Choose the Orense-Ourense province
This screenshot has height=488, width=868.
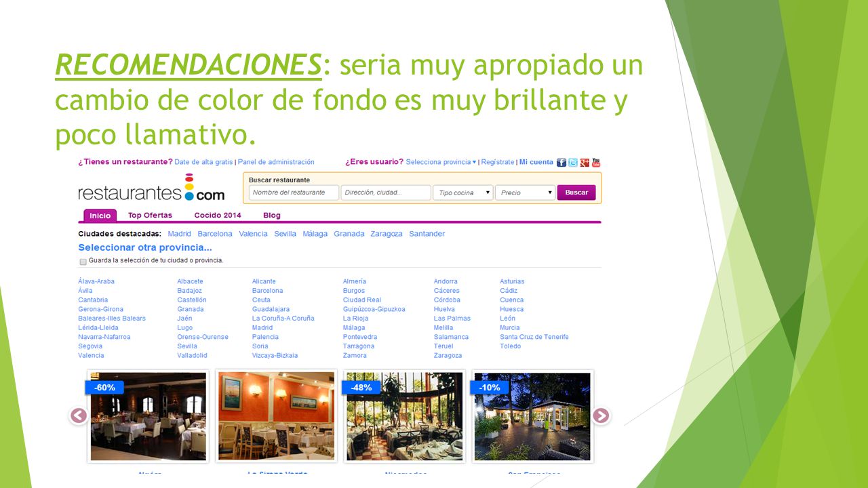203,337
